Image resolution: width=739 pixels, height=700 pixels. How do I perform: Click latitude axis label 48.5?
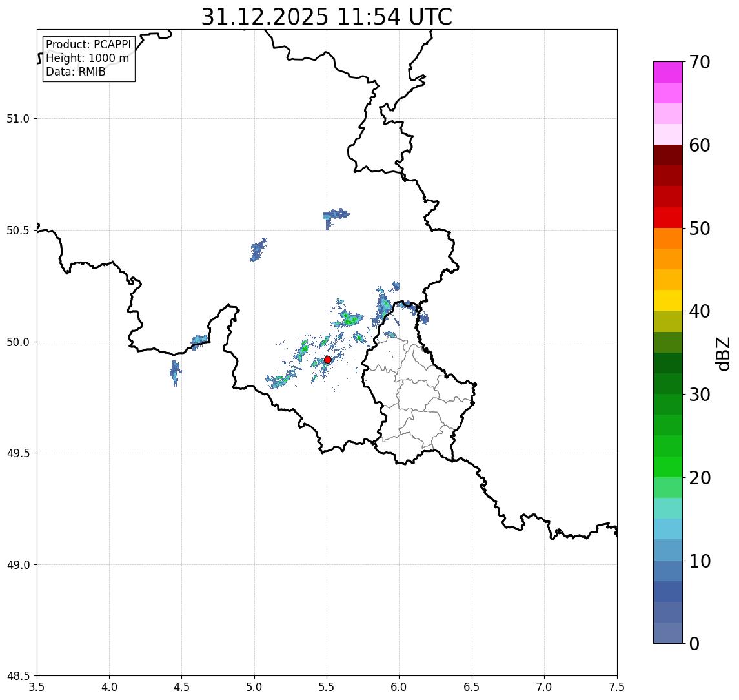click(x=18, y=676)
